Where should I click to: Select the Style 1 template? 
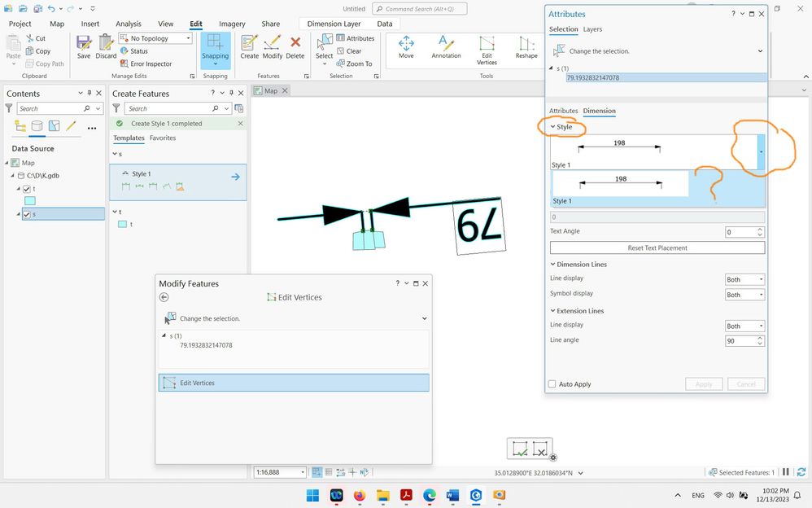pyautogui.click(x=177, y=182)
